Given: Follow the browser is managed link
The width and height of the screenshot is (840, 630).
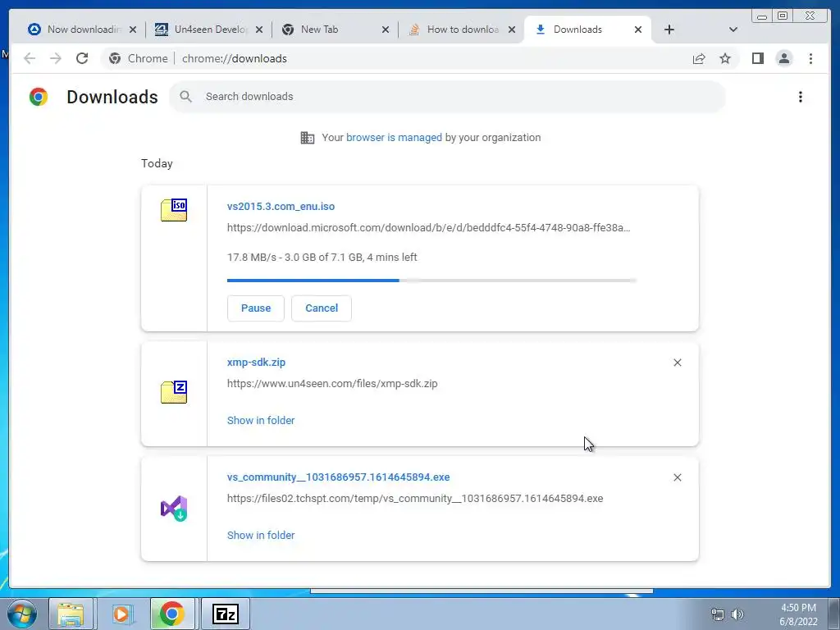Looking at the screenshot, I should (x=394, y=137).
